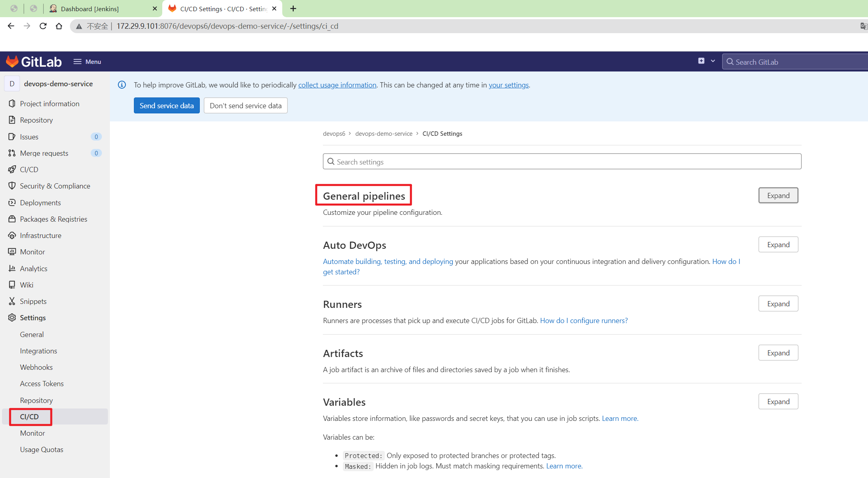Click into the Search settings field
The image size is (868, 478).
(x=561, y=162)
